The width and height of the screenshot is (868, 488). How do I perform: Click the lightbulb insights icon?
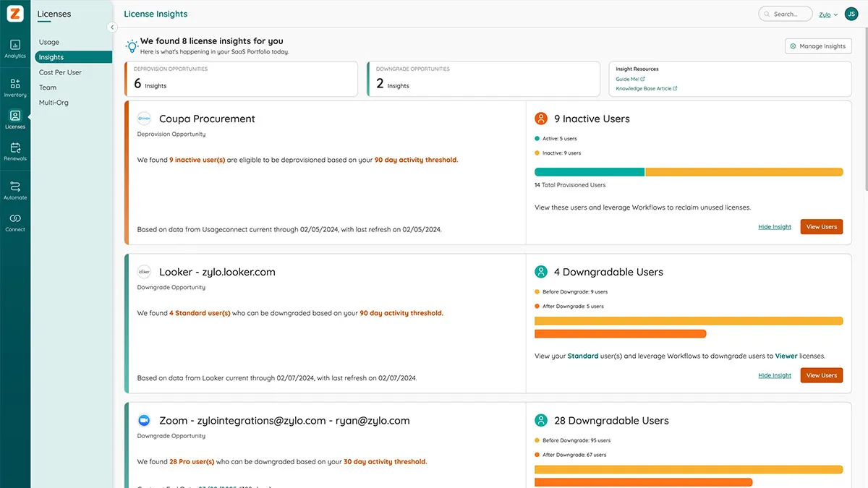pyautogui.click(x=132, y=46)
